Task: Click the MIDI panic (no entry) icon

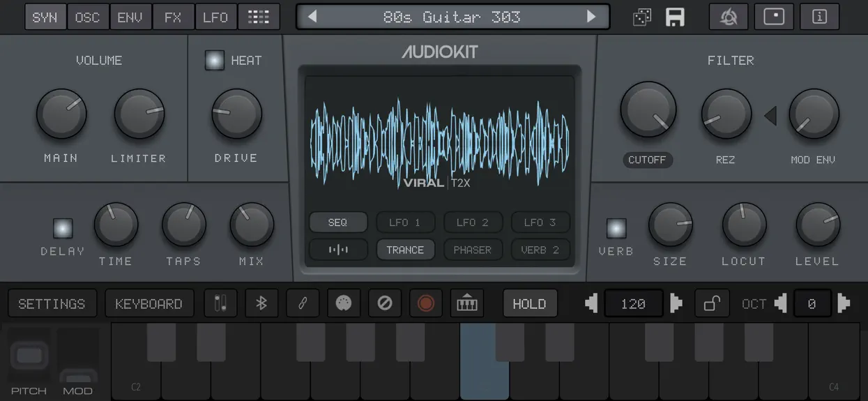Action: pyautogui.click(x=384, y=303)
